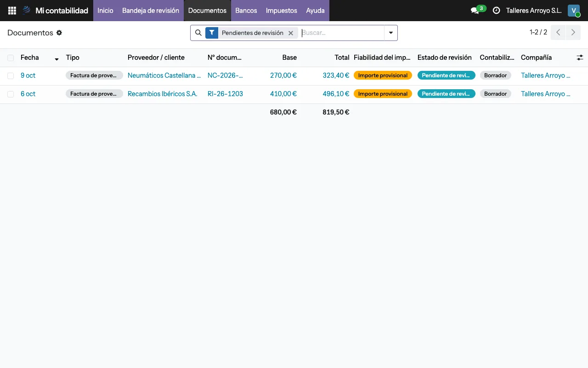Open the Ayuda menu

(315, 11)
